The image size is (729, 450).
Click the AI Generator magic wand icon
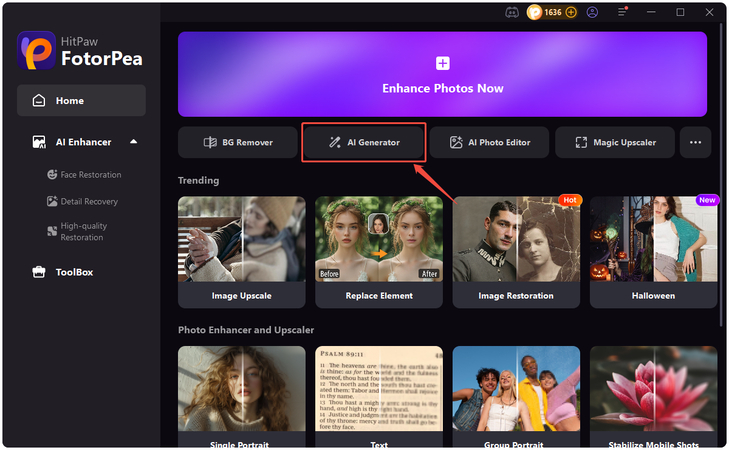tap(335, 142)
